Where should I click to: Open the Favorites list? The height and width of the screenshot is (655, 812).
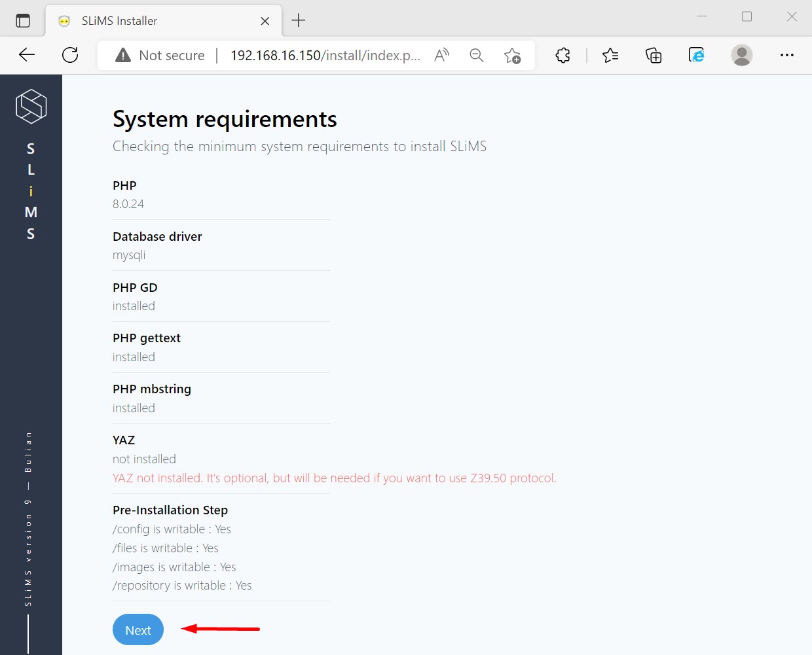[610, 56]
